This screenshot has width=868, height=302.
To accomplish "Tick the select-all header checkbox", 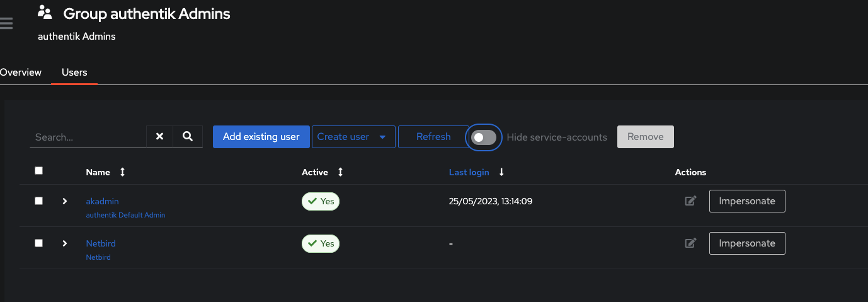I will click(39, 170).
